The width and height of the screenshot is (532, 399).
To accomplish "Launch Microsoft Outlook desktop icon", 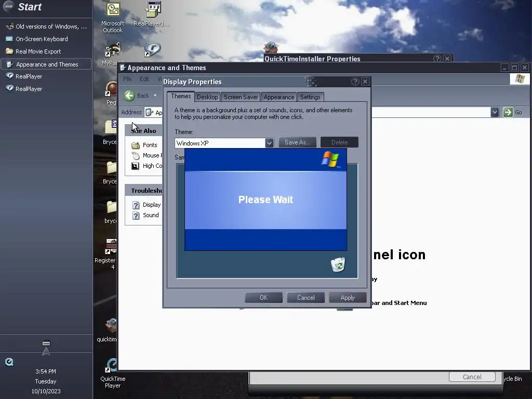I will [x=113, y=18].
